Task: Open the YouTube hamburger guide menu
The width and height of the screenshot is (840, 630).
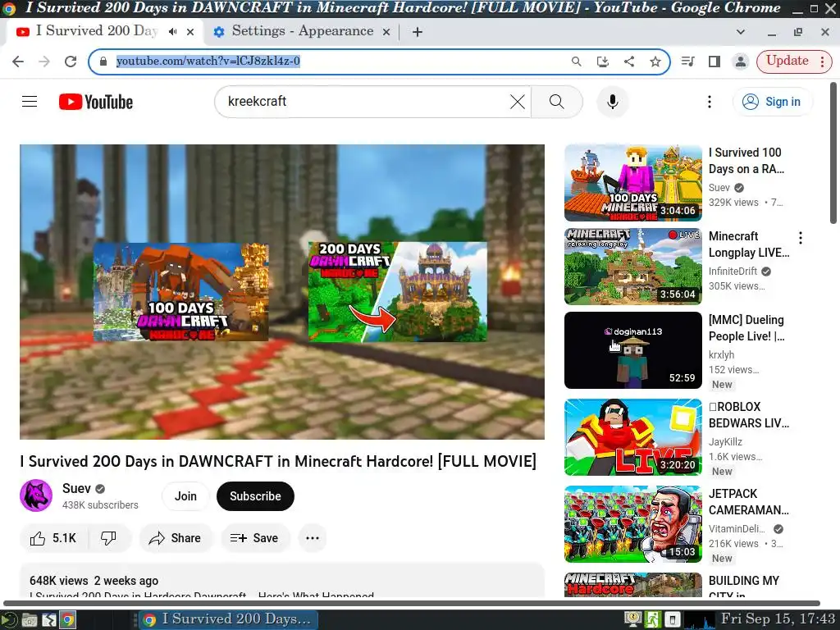Action: click(30, 101)
